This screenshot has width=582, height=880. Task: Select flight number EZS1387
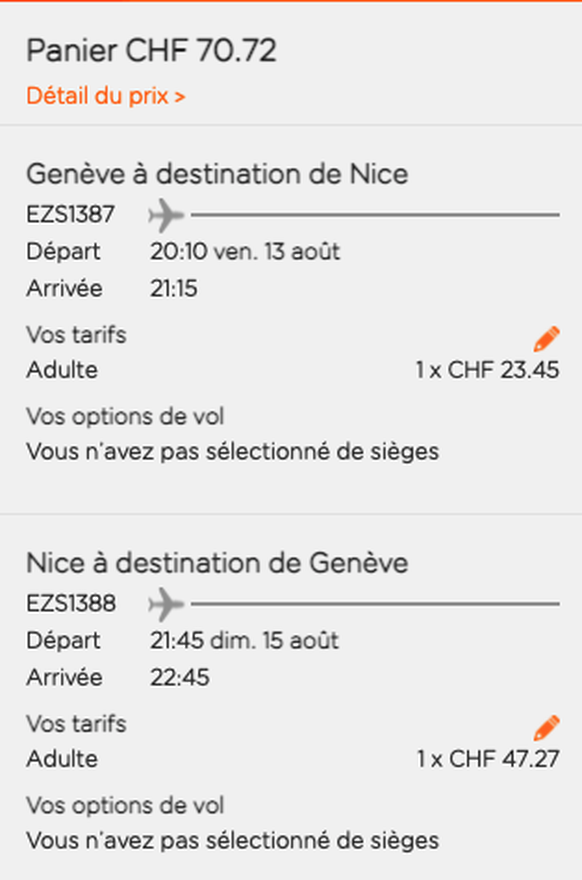click(x=71, y=214)
